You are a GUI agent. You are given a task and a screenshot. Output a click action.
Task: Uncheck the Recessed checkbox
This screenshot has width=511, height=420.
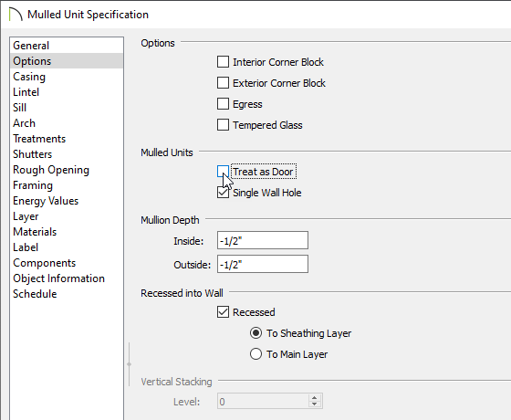pyautogui.click(x=223, y=312)
